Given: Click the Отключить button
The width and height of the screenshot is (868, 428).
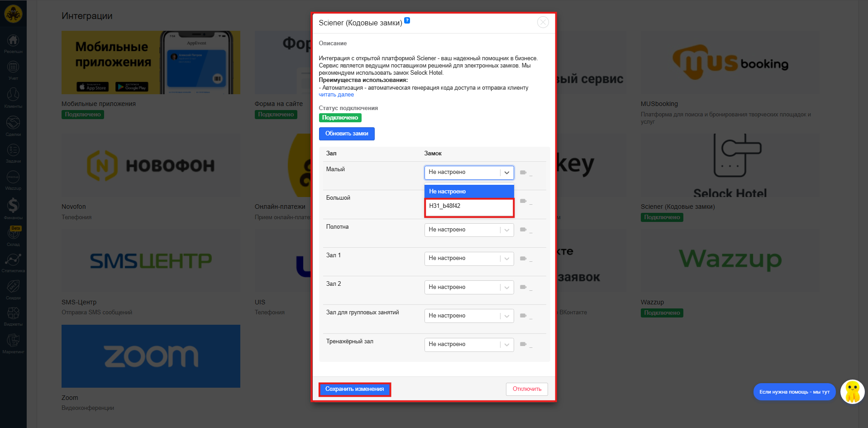Looking at the screenshot, I should point(527,389).
